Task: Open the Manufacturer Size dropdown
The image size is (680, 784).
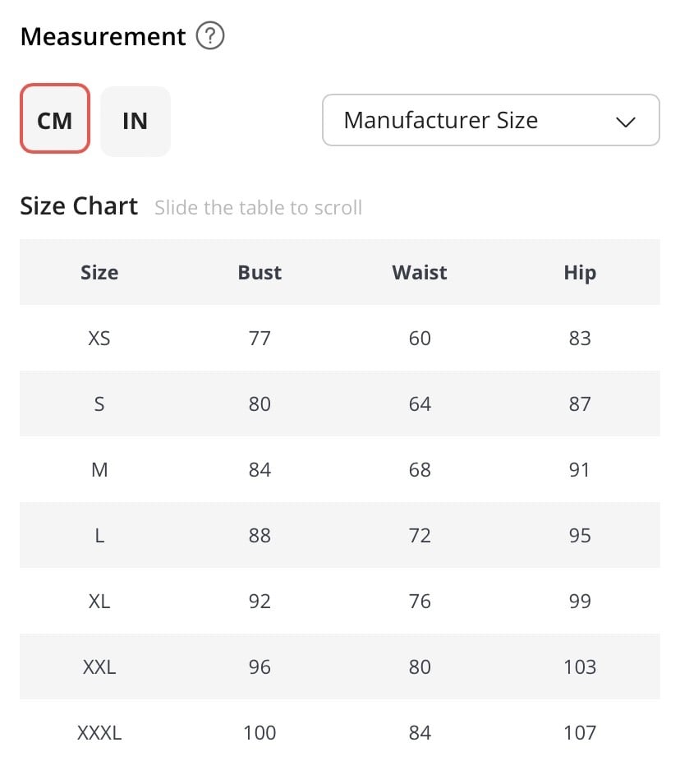Action: pyautogui.click(x=490, y=120)
